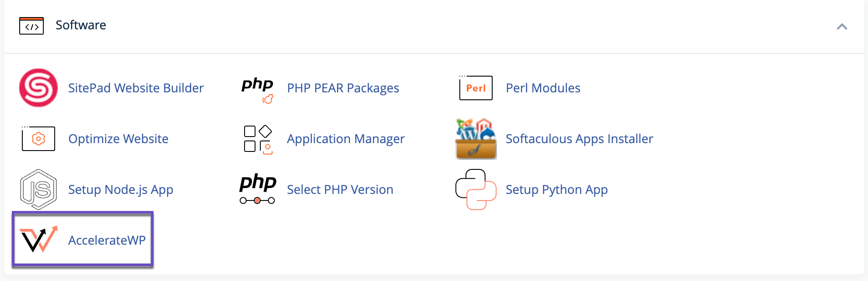This screenshot has height=281, width=868.
Task: Click the SitePad red swirl icon
Action: click(38, 88)
